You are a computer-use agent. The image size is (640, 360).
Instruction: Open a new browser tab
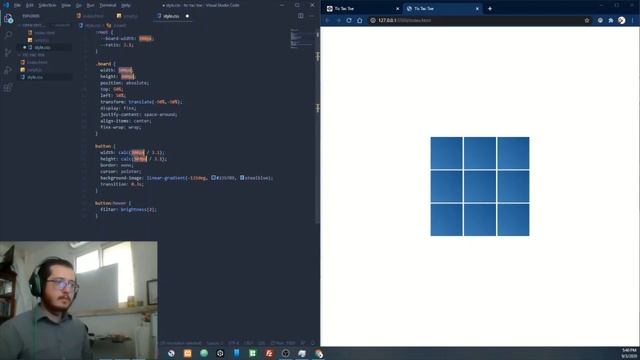point(490,9)
